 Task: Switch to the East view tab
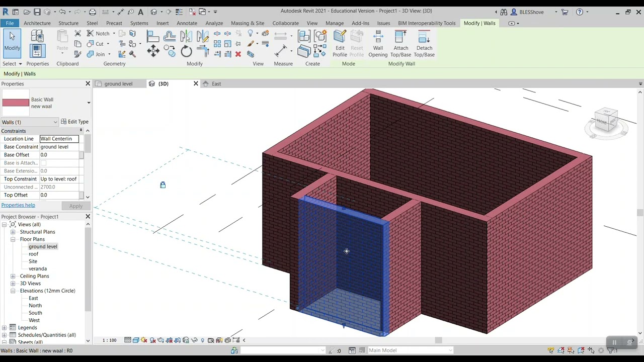[x=216, y=84]
